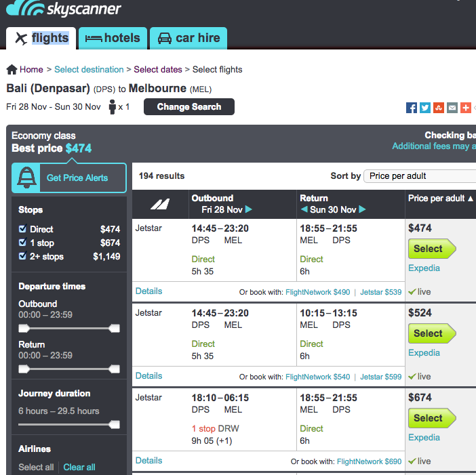Click the '1 stop DRW' label
This screenshot has width=476, height=475.
(x=215, y=429)
